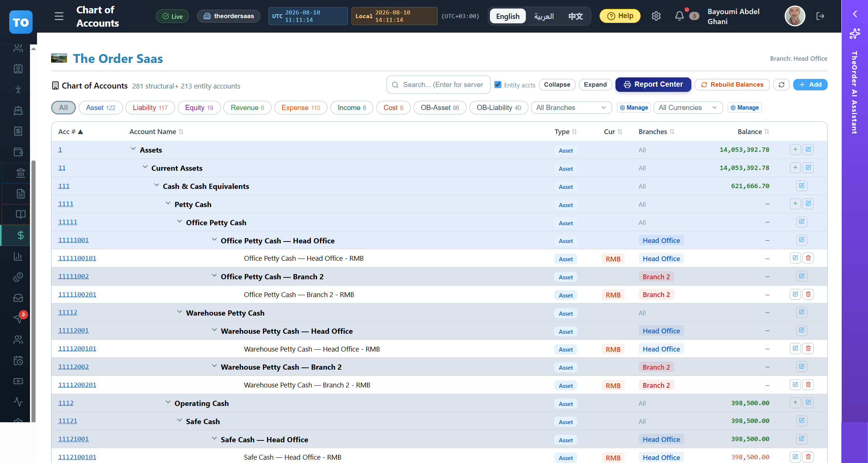This screenshot has height=463, width=868.
Task: Open the All Currencies dropdown
Action: pos(688,107)
